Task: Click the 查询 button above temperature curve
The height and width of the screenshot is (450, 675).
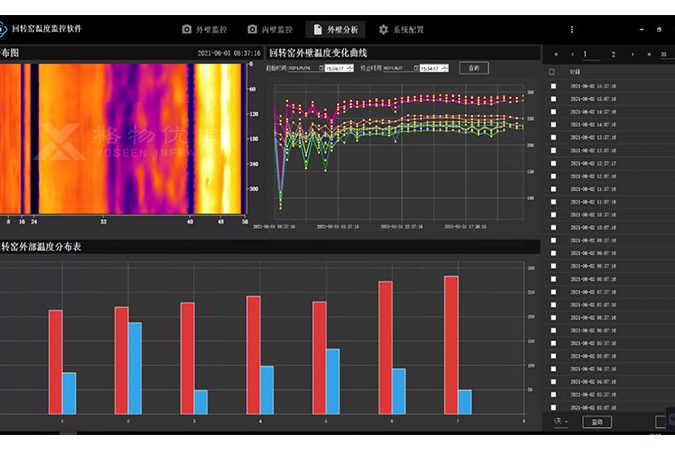Action: coord(474,68)
